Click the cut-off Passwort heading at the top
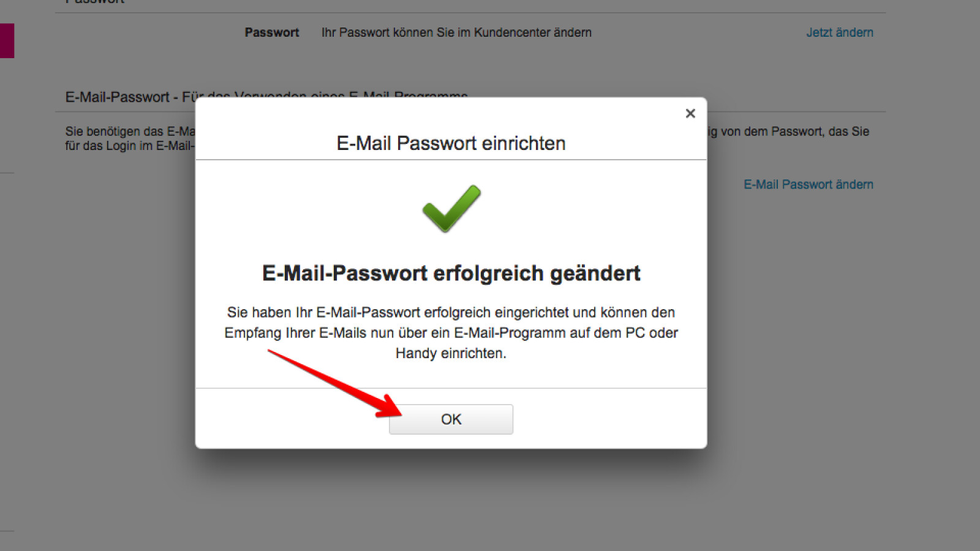The width and height of the screenshot is (980, 551). (95, 2)
